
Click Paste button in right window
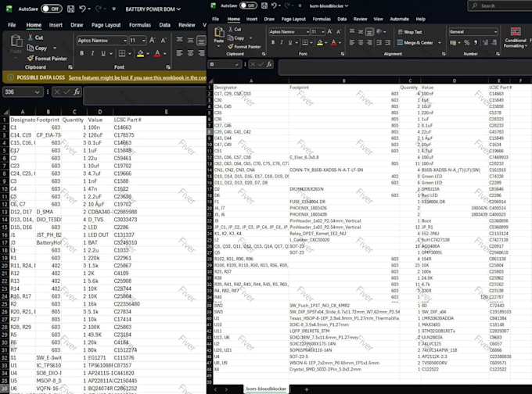(x=219, y=36)
